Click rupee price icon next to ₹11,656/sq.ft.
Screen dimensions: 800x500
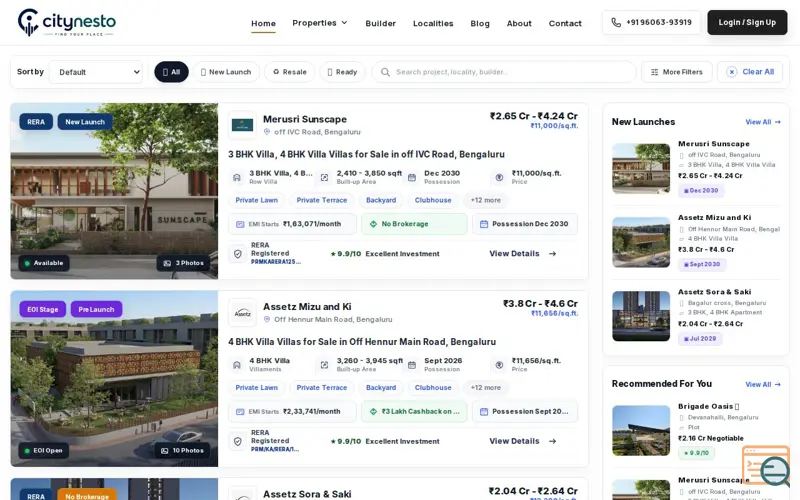[499, 365]
